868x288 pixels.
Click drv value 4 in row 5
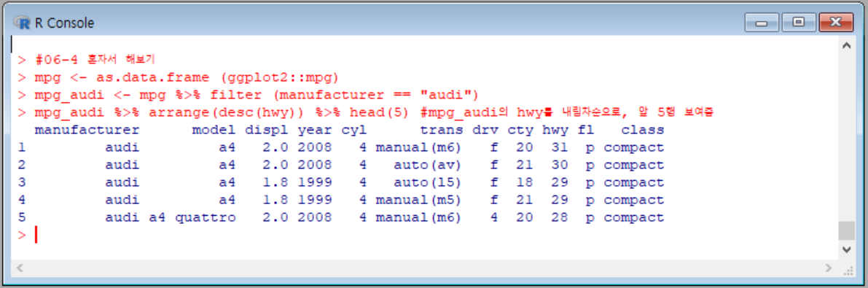(494, 218)
